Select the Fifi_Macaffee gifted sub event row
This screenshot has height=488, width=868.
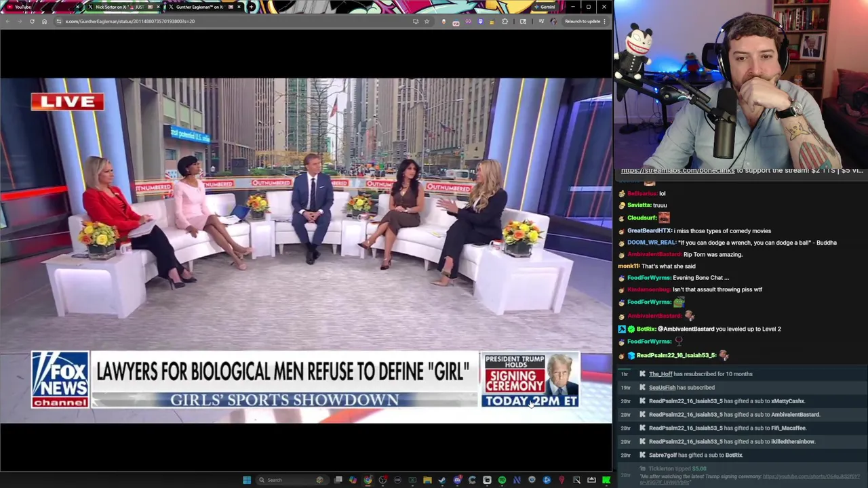click(743, 428)
